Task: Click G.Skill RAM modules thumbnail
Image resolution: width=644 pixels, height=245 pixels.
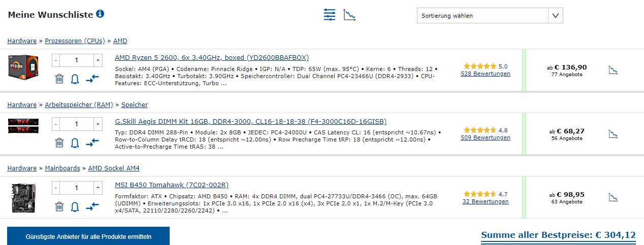Action: 23,126
